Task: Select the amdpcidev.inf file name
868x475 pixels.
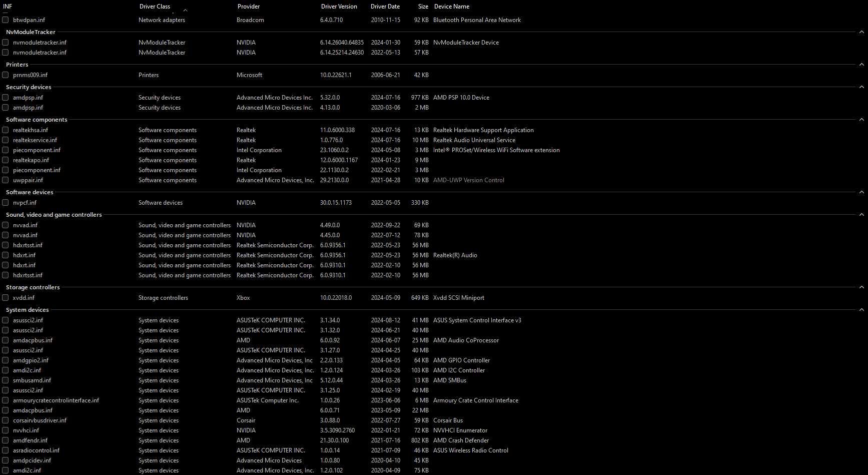Action: (32, 460)
